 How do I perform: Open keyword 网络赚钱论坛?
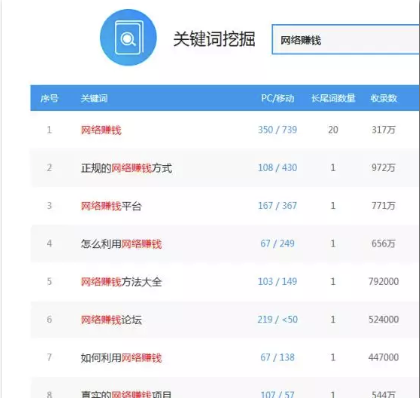(x=111, y=320)
